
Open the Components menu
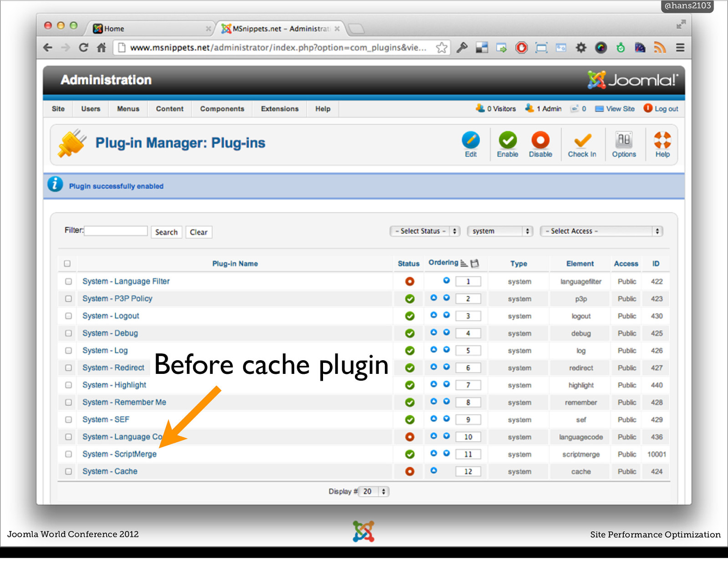point(222,109)
